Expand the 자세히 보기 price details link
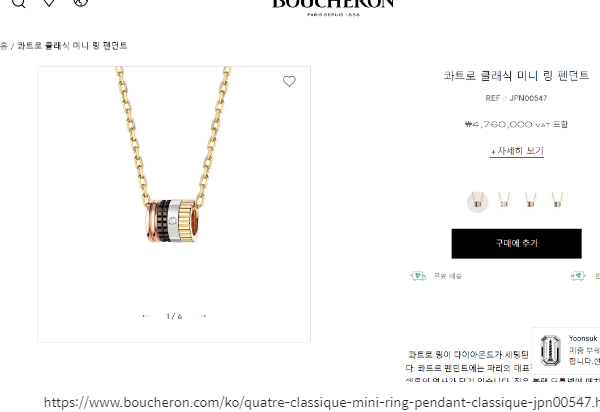This screenshot has width=600, height=412. tap(517, 151)
